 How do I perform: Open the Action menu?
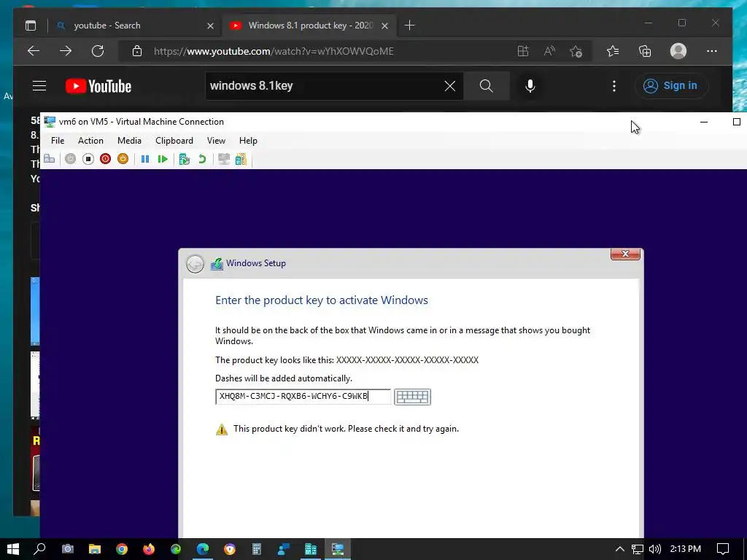coord(90,141)
